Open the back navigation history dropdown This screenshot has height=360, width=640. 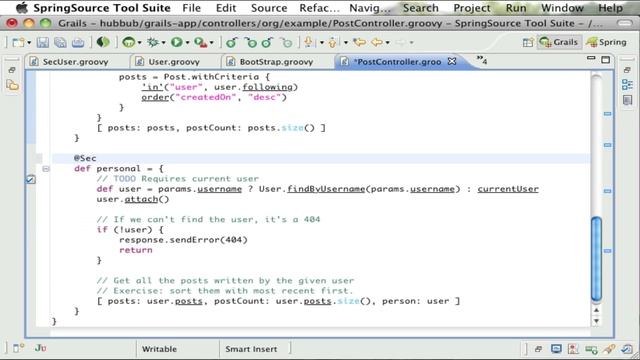pyautogui.click(x=387, y=42)
